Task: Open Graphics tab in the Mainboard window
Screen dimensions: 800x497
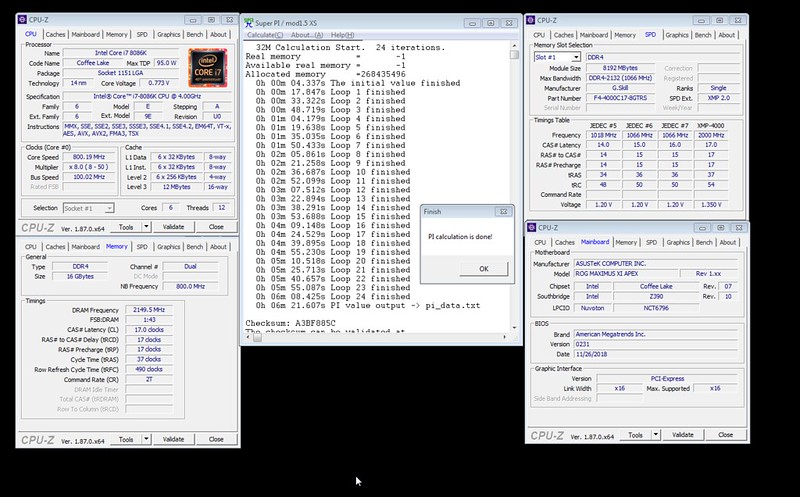Action: (678, 242)
